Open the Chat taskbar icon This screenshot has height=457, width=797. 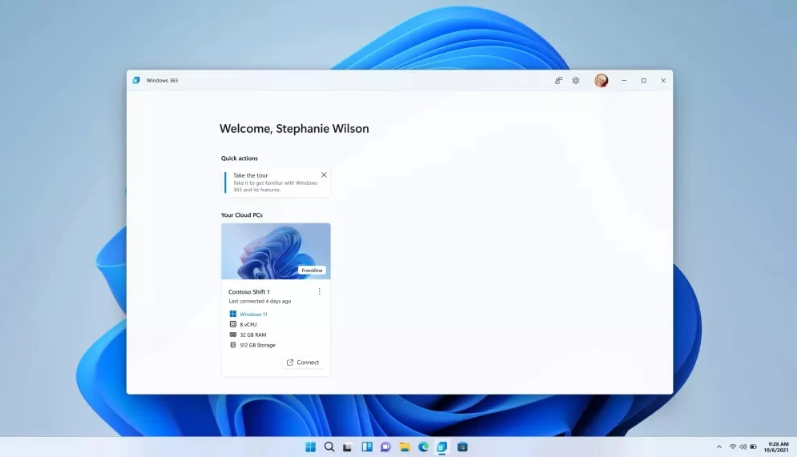click(x=386, y=447)
